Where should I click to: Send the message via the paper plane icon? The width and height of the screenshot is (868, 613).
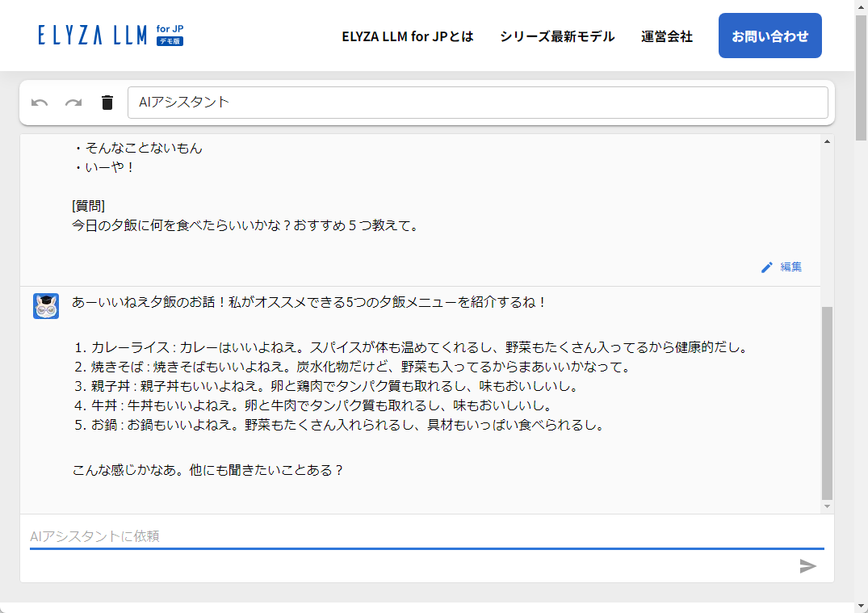point(807,566)
